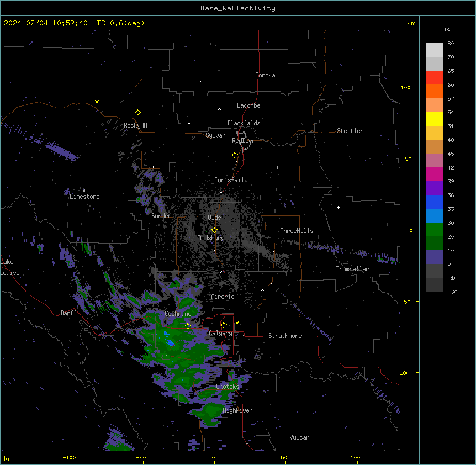Click the Limestone label
The height and width of the screenshot is (465, 476).
[84, 197]
